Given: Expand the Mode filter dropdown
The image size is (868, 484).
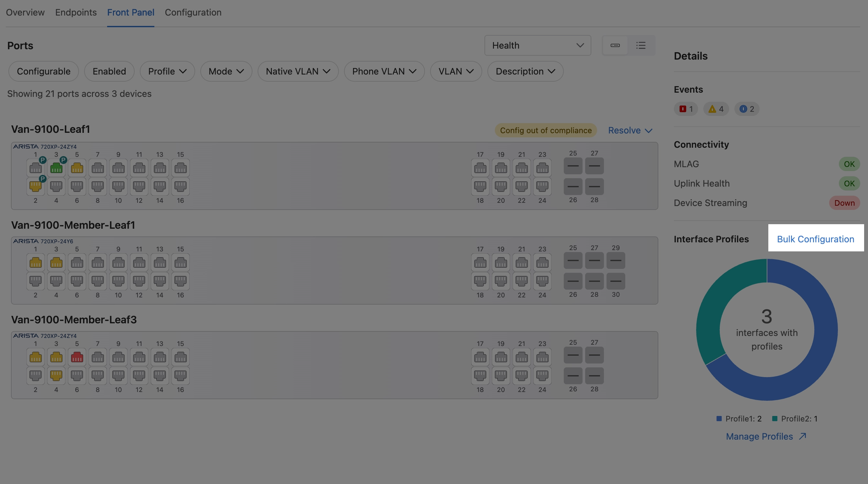Looking at the screenshot, I should (x=226, y=71).
